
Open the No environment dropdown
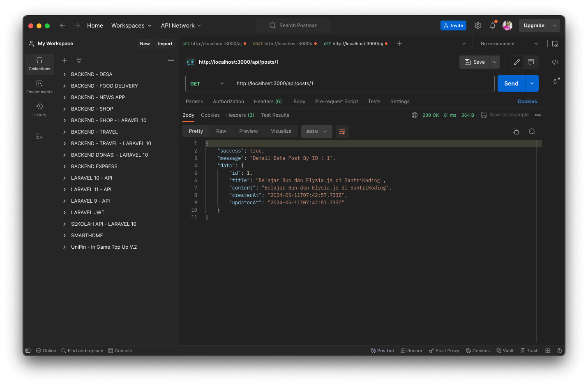point(509,44)
